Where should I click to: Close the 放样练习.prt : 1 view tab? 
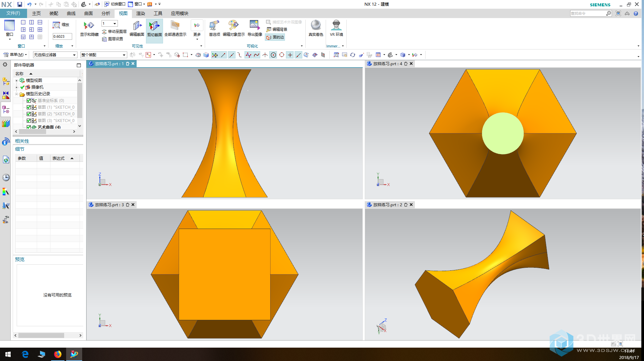(x=133, y=64)
